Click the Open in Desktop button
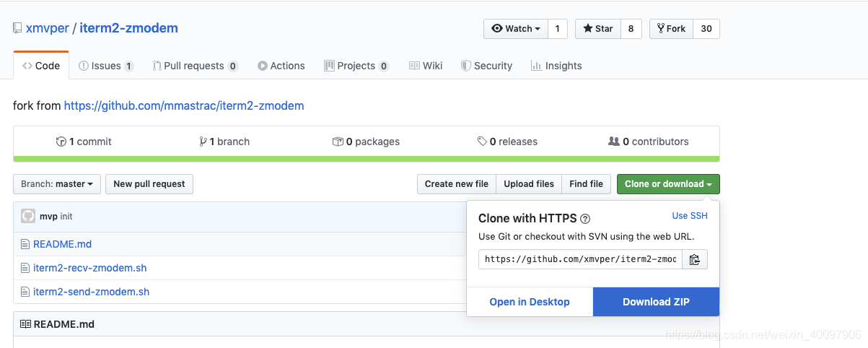 tap(530, 302)
